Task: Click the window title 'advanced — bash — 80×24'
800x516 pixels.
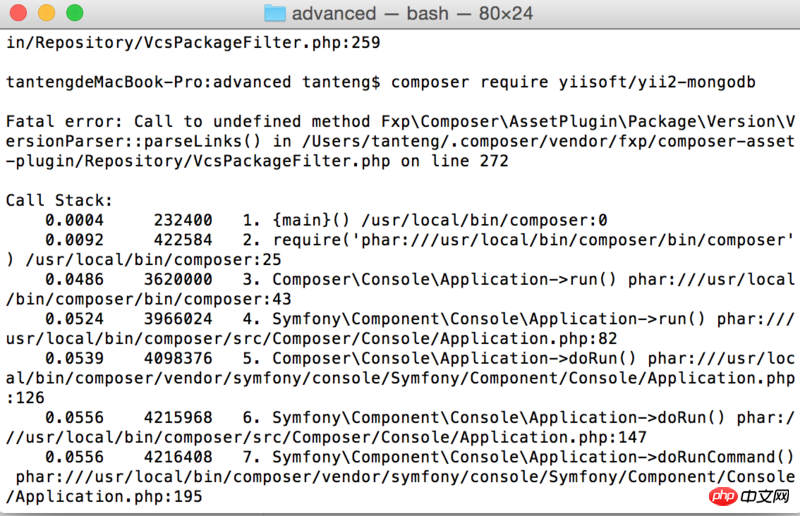Action: 414,13
